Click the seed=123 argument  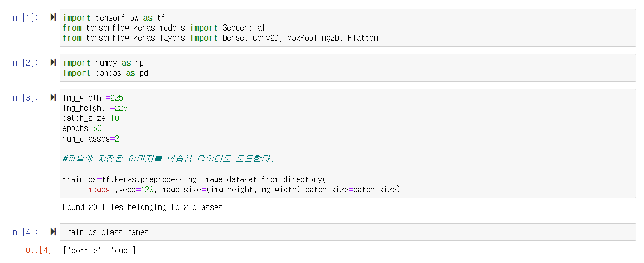pyautogui.click(x=136, y=190)
